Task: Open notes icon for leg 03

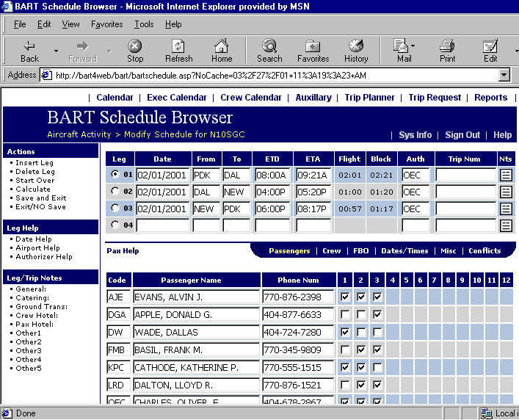Action: click(x=506, y=209)
